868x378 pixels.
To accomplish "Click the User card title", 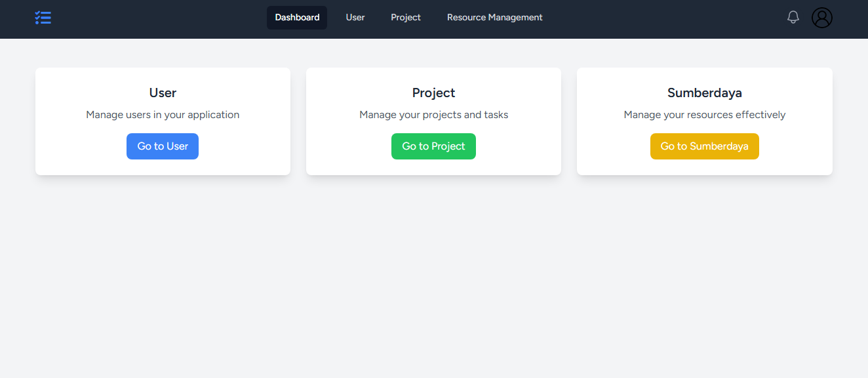I will click(x=162, y=93).
